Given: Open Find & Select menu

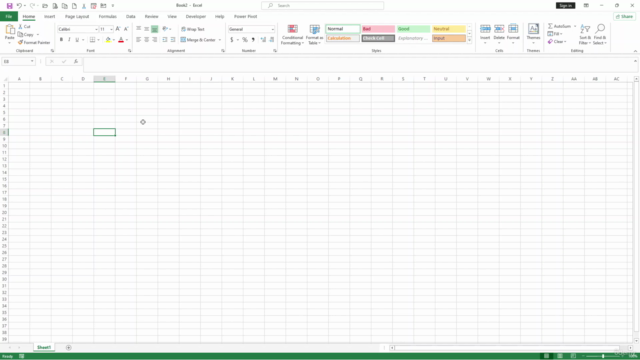Looking at the screenshot, I should tap(600, 34).
